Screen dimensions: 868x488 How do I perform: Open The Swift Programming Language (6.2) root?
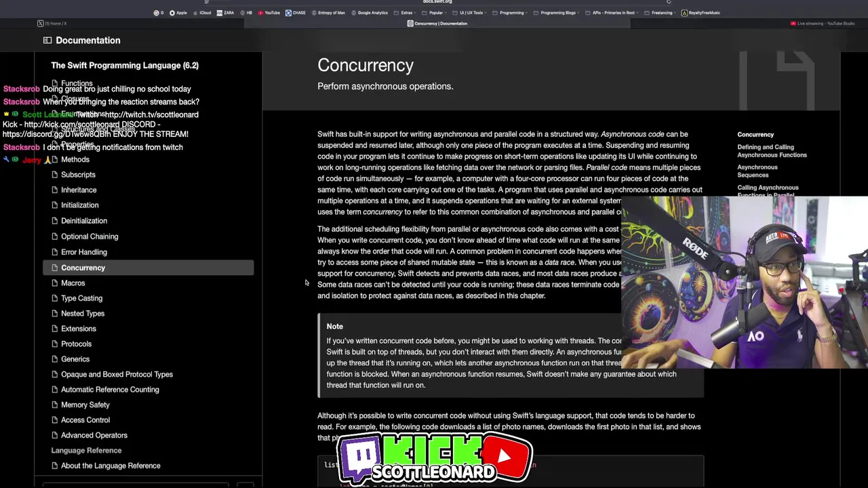coord(125,66)
